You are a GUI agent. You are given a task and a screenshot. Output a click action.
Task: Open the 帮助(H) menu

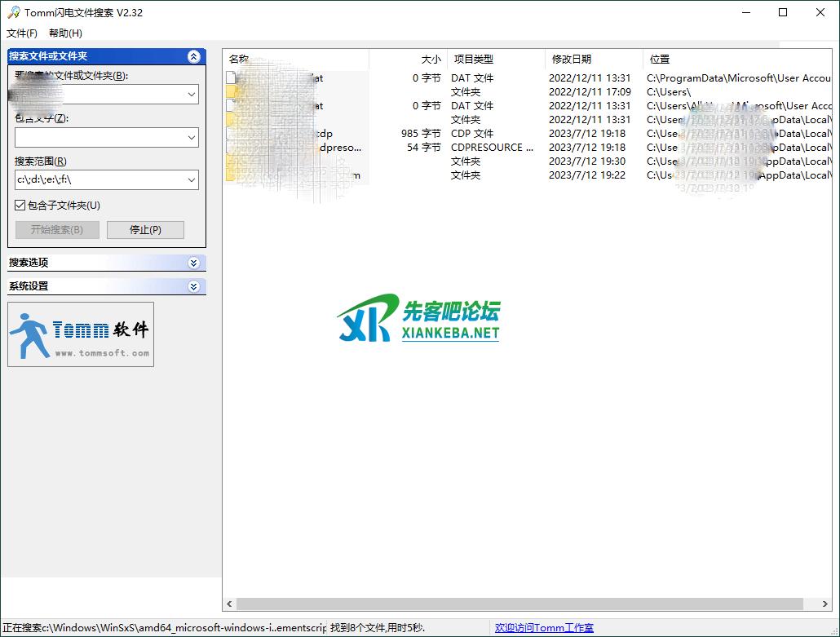click(x=65, y=33)
